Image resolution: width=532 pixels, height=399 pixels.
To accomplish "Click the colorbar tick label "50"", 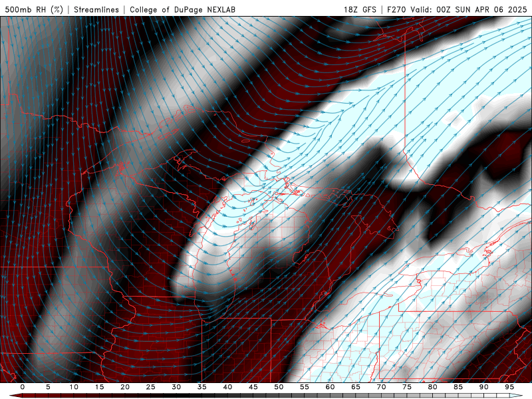I will (279, 387).
